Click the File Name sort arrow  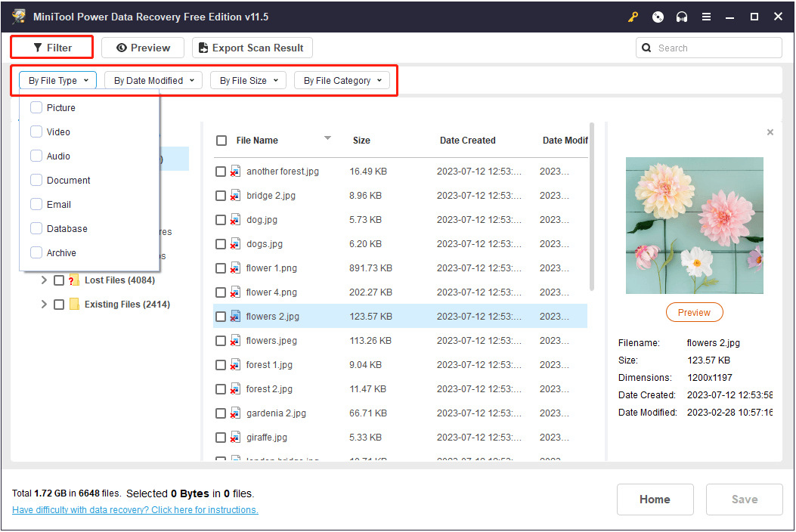click(328, 138)
